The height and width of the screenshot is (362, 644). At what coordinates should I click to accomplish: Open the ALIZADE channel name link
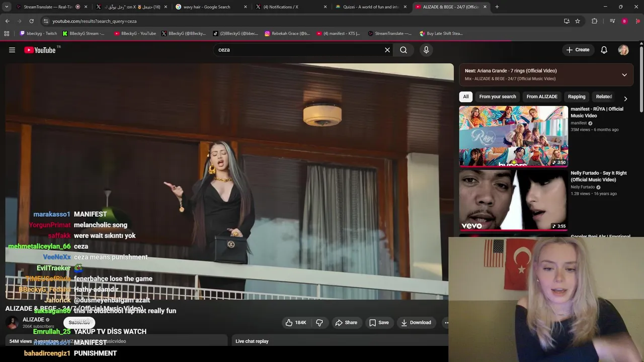click(x=33, y=320)
